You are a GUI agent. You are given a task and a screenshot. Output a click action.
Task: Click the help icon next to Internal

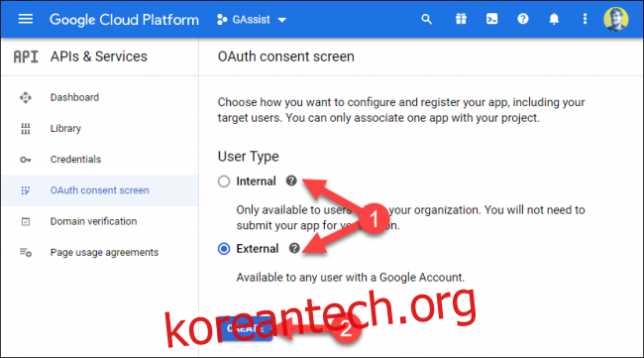291,180
